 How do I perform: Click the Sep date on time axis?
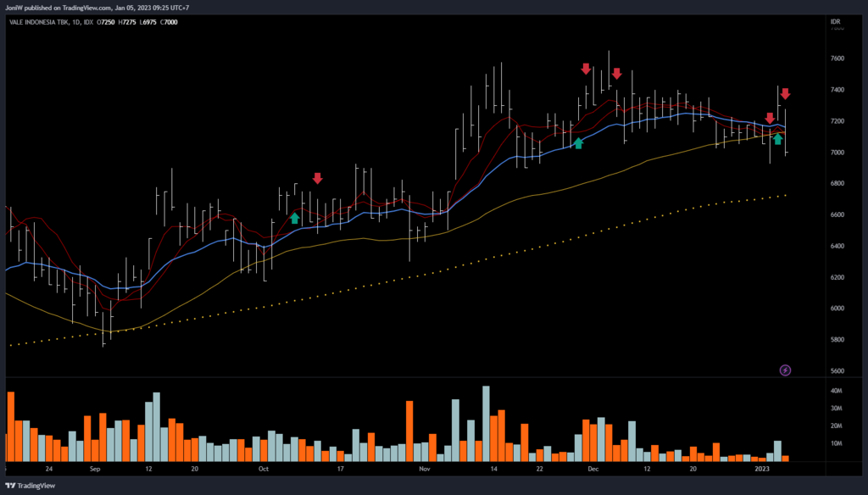[x=95, y=468]
